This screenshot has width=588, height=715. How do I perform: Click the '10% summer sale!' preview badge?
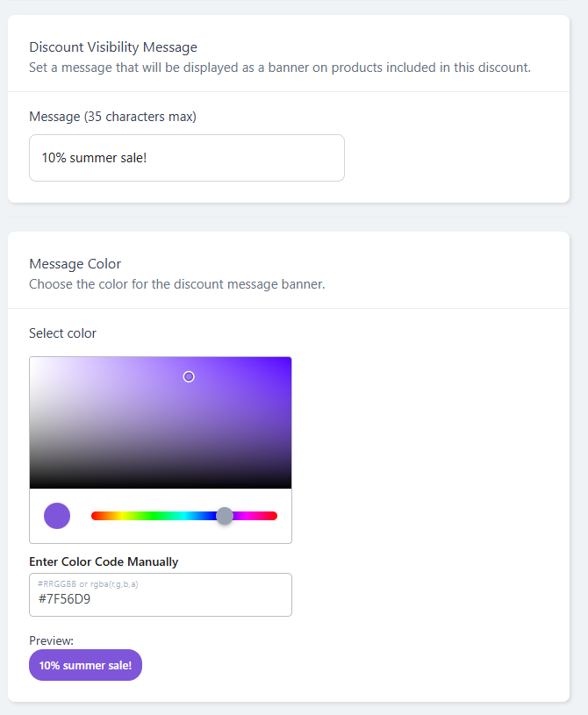85,665
